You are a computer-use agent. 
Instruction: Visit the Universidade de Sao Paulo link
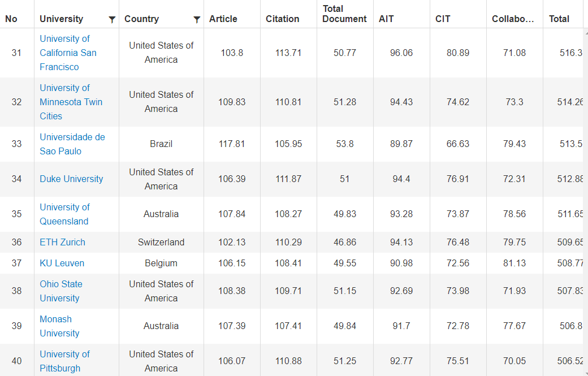point(72,144)
